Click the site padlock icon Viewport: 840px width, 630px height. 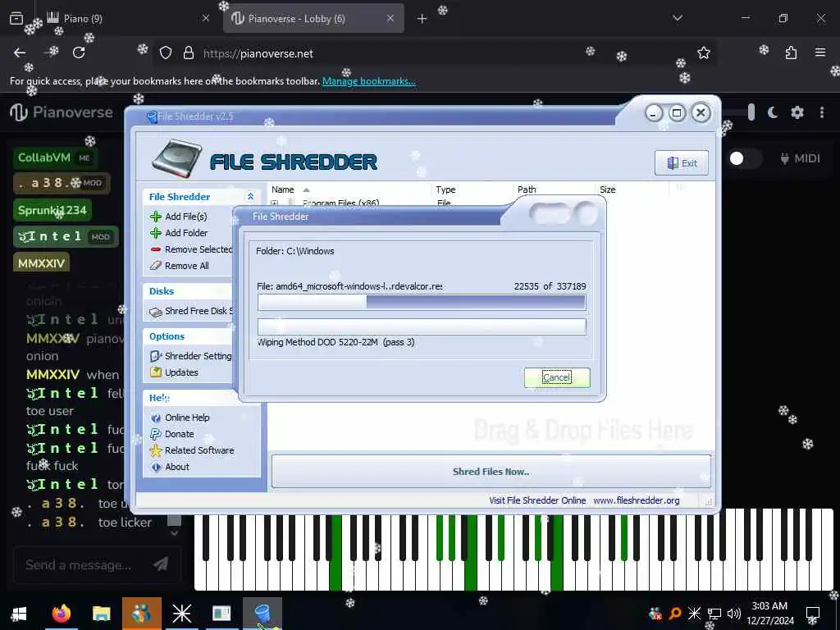coord(188,53)
